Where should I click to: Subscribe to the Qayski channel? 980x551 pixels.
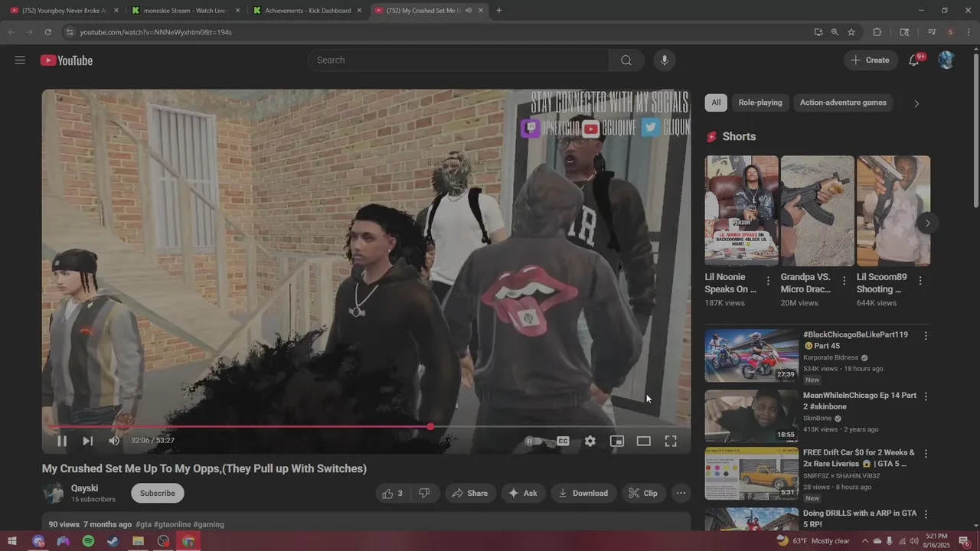(x=158, y=494)
